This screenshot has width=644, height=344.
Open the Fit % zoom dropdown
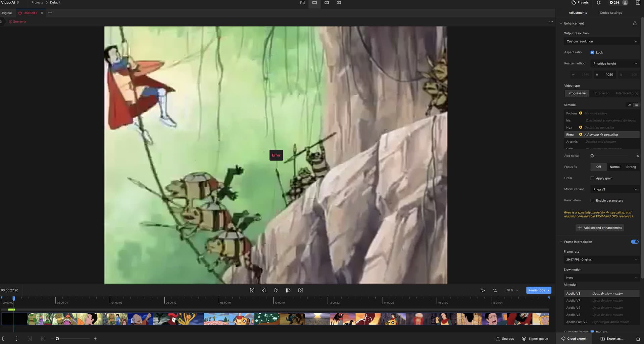[x=512, y=291]
